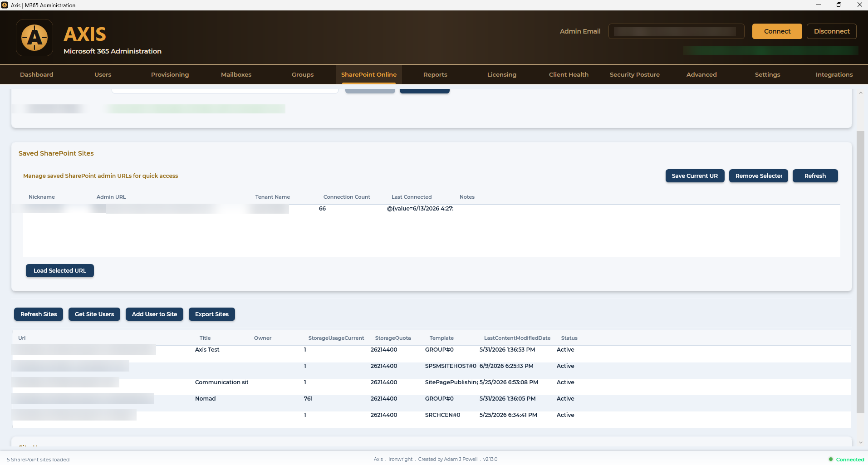The height and width of the screenshot is (465, 868).
Task: Open the Provisioning tab
Action: click(x=170, y=74)
